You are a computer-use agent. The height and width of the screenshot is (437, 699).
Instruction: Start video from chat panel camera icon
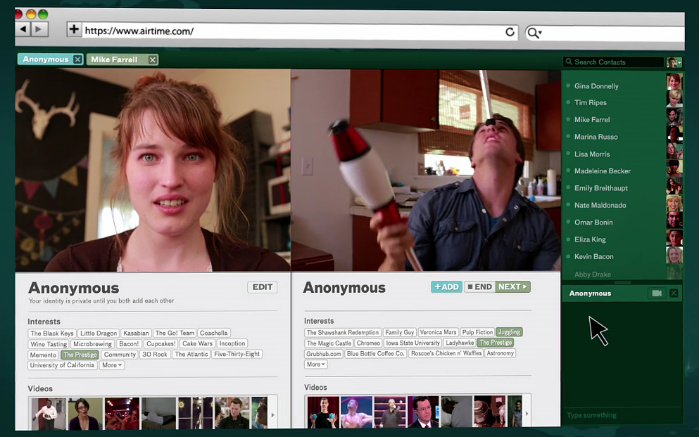656,293
